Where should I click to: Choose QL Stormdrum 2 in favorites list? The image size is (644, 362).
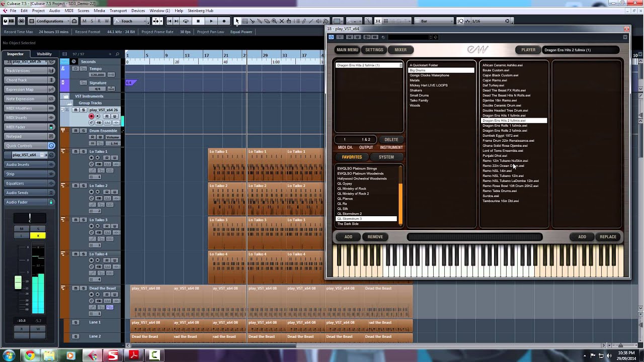pyautogui.click(x=350, y=214)
